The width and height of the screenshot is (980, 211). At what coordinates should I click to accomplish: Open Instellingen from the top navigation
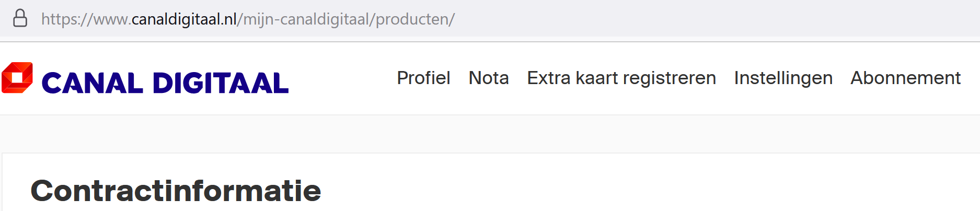783,78
